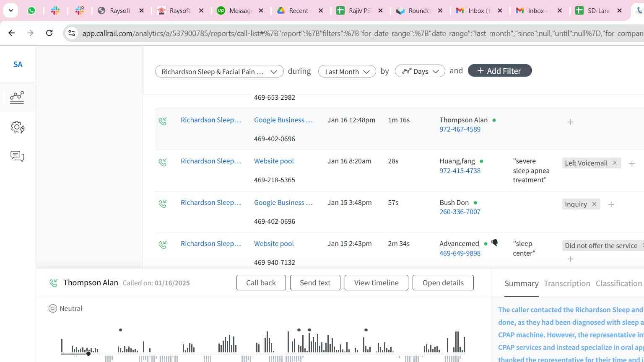The height and width of the screenshot is (362, 644).
Task: Click call icon beside Thompson Alan in player
Action: (x=54, y=283)
